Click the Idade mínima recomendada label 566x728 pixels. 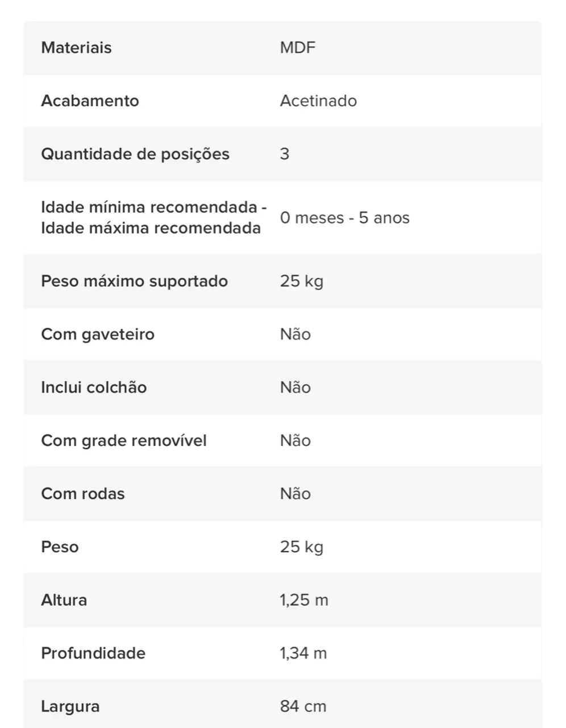click(153, 208)
